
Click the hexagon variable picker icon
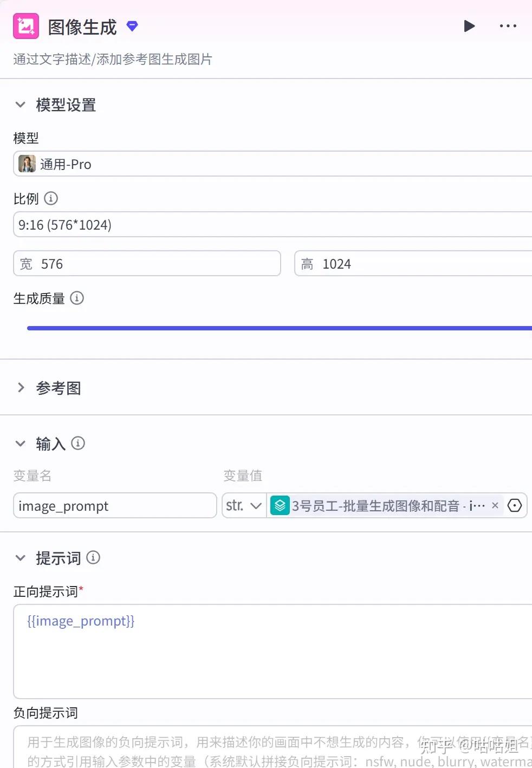tap(515, 505)
